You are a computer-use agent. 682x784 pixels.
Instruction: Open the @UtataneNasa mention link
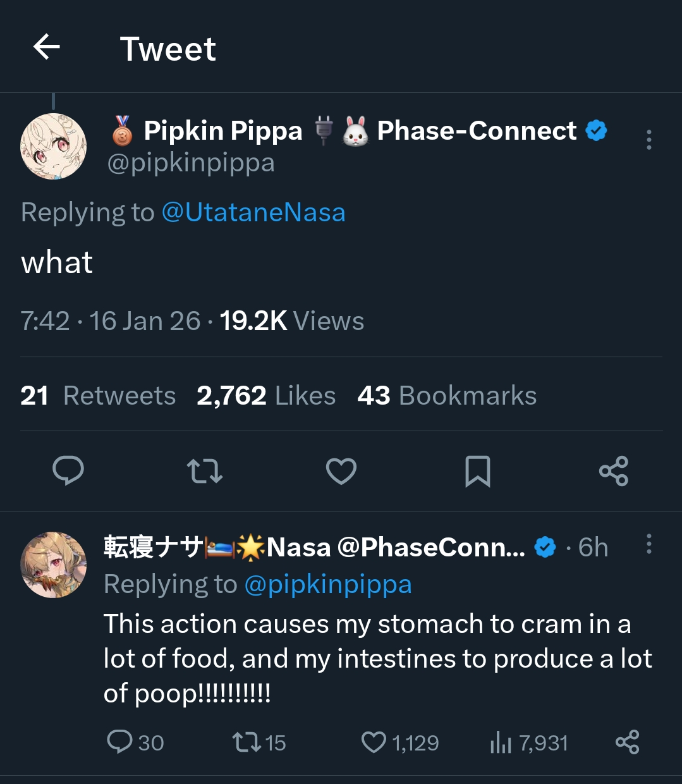click(x=253, y=212)
